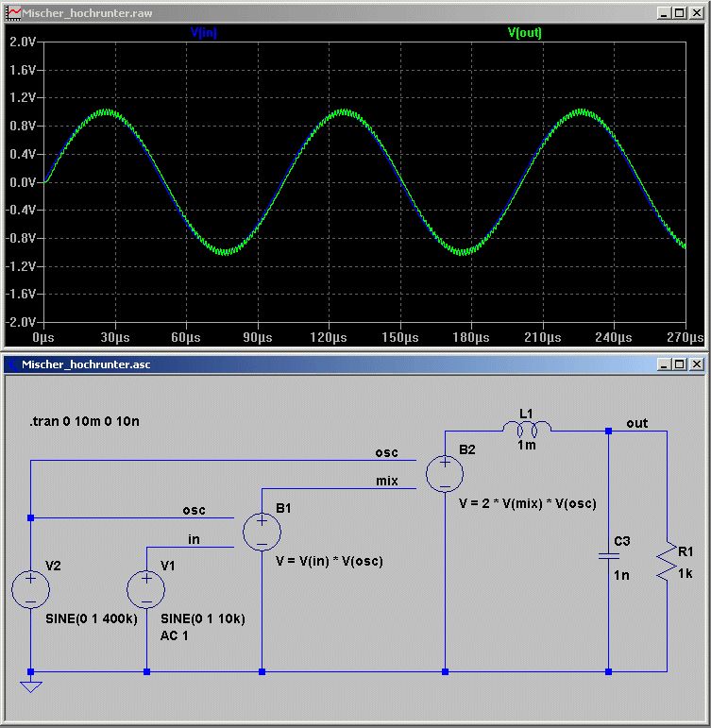711x728 pixels.
Task: Click the SINE(0 1 10k) value text
Action: (x=203, y=618)
